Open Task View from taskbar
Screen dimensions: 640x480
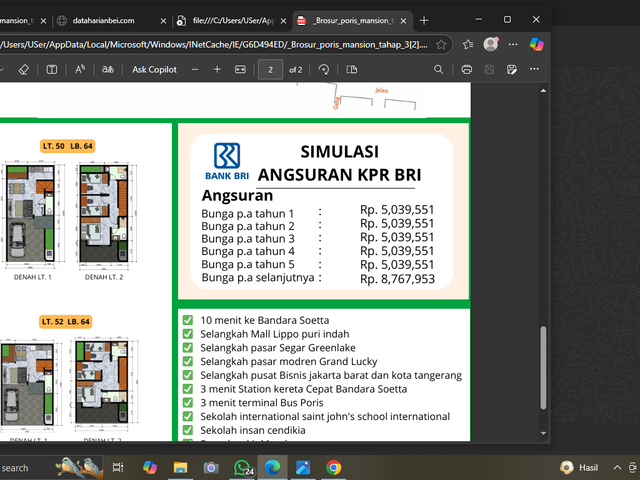pos(118,467)
